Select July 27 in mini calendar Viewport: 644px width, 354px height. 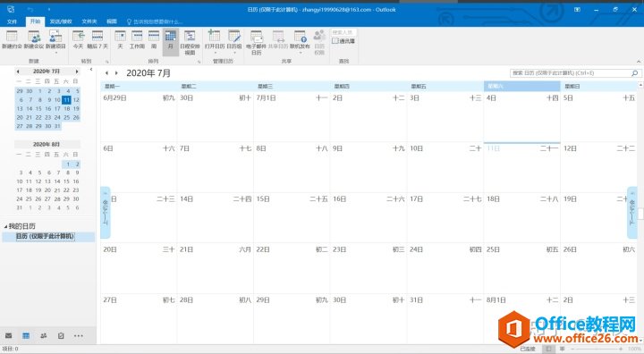pyautogui.click(x=20, y=126)
